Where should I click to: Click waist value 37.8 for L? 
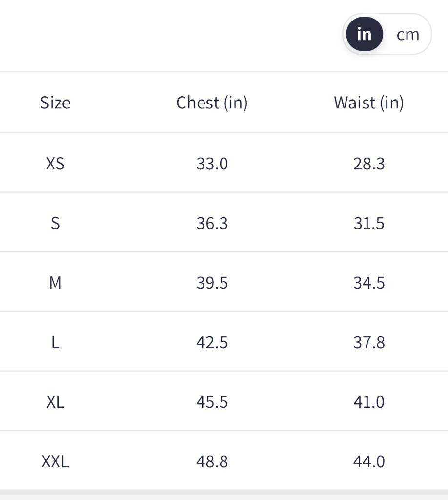[x=369, y=342]
